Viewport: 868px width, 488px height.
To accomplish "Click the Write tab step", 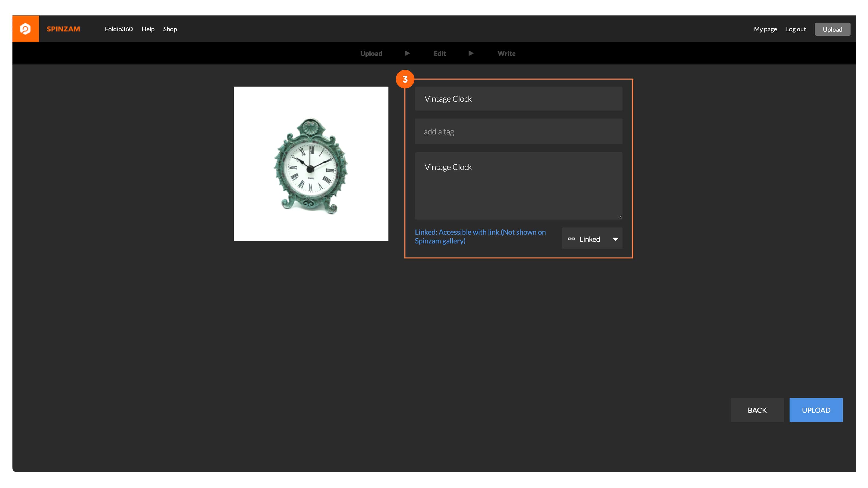I will [506, 53].
